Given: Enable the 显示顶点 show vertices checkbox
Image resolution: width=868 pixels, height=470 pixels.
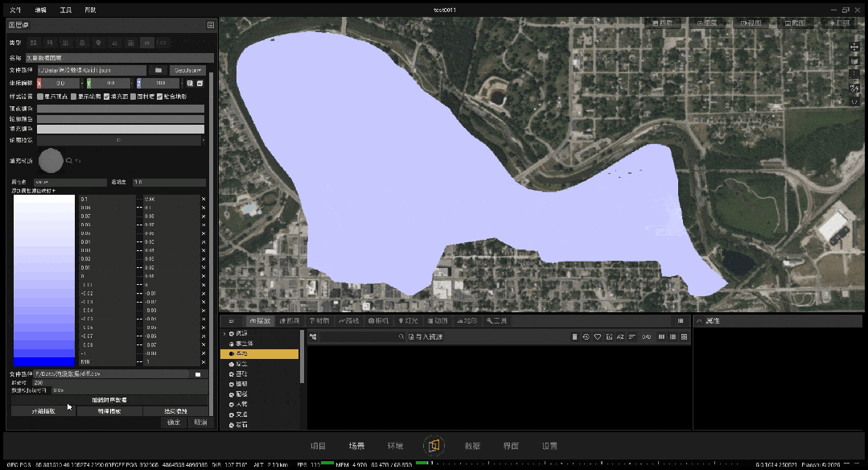Looking at the screenshot, I should click(x=40, y=97).
